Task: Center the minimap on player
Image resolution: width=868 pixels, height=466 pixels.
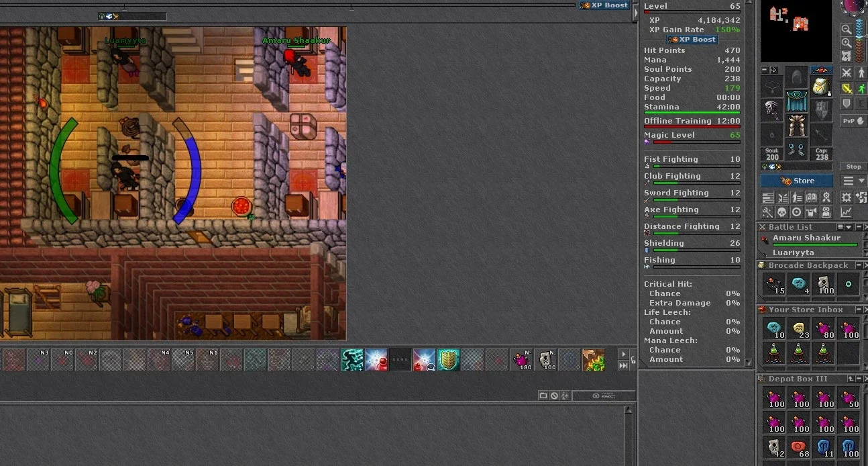Action: 847,56
